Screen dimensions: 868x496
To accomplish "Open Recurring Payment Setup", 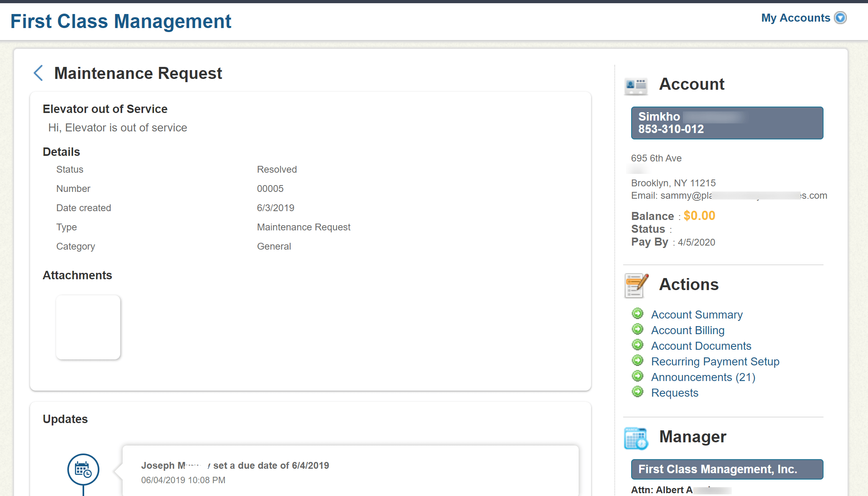I will (715, 361).
